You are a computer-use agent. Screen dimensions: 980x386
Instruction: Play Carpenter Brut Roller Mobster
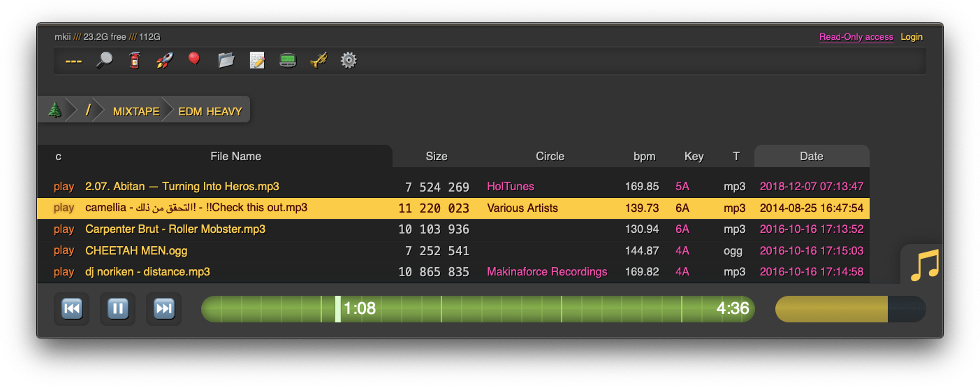(x=64, y=229)
